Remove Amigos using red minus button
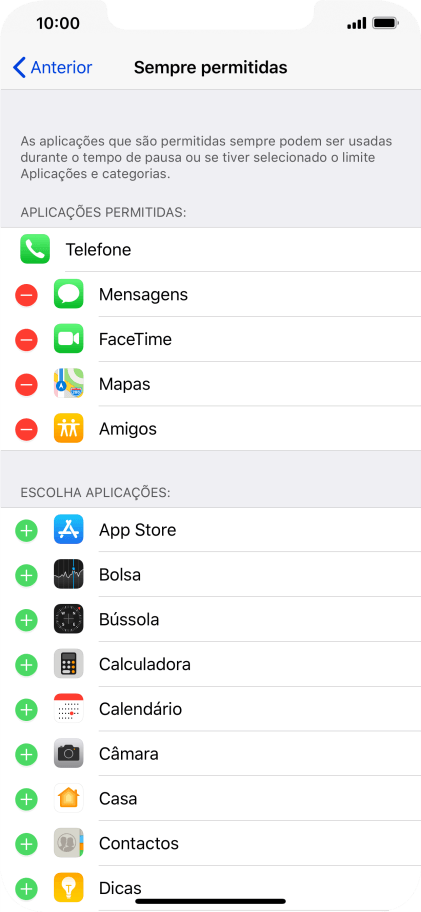Image resolution: width=421 pixels, height=912 pixels. tap(26, 429)
